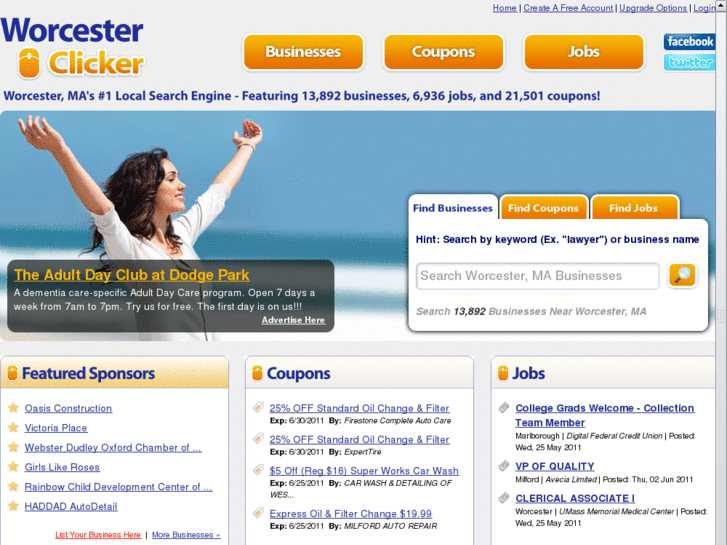The height and width of the screenshot is (545, 727).
Task: Click 'Search 13,892 Businesses Near Worcester, MA' text
Action: 531,311
